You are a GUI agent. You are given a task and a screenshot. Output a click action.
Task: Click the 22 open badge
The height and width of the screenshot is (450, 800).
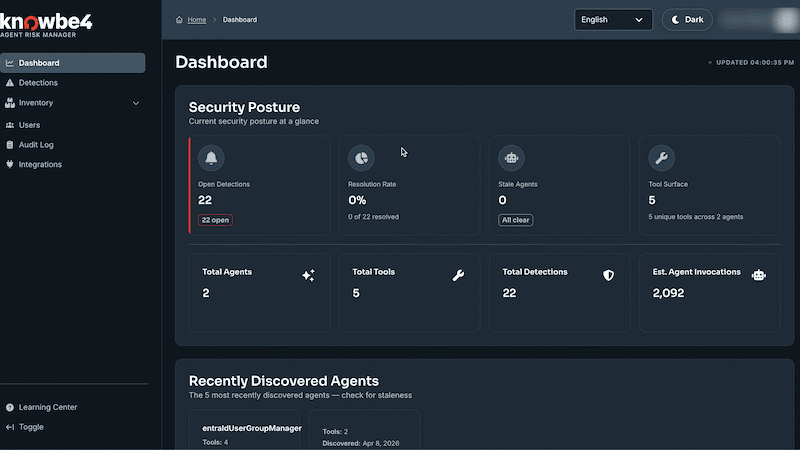click(215, 220)
